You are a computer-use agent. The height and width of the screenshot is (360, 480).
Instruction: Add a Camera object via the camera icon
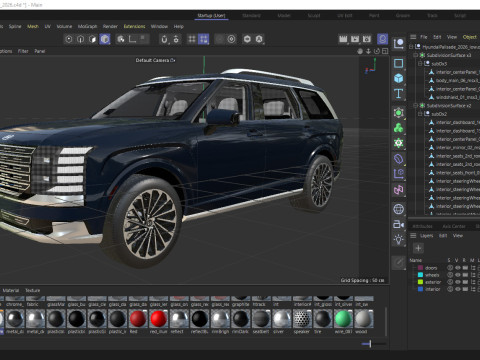point(398,224)
